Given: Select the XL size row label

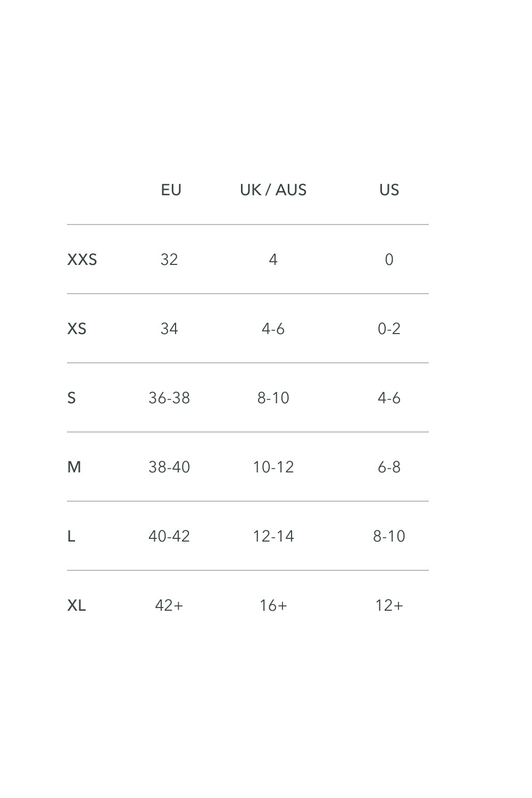Looking at the screenshot, I should 77,605.
